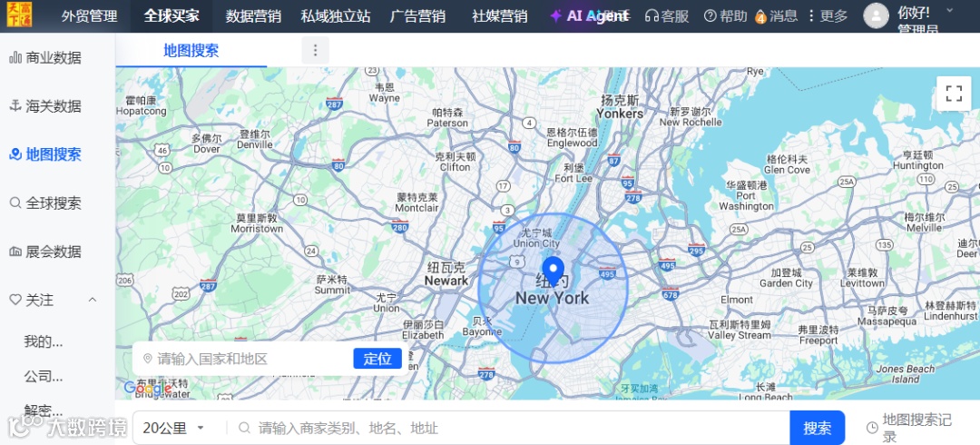Viewport: 980px width, 445px height.
Task: Open the 公司... item under 关注
Action: [44, 377]
